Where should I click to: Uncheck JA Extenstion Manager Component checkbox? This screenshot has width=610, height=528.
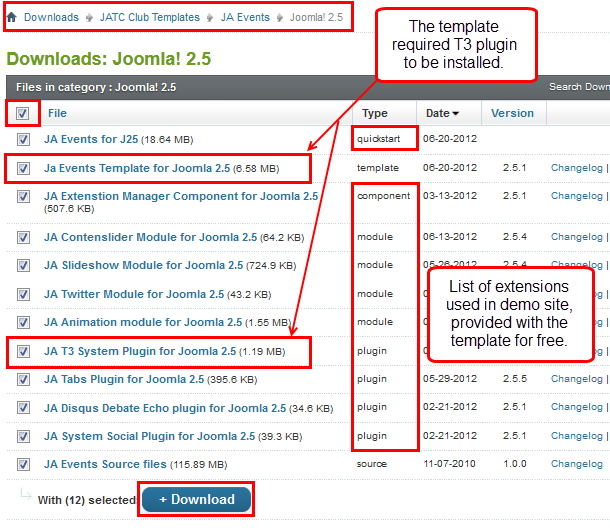23,196
